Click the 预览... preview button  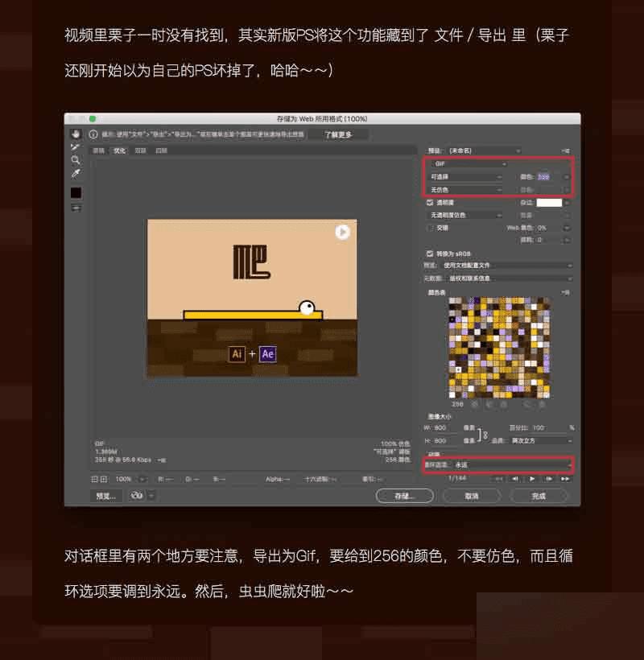click(x=106, y=496)
